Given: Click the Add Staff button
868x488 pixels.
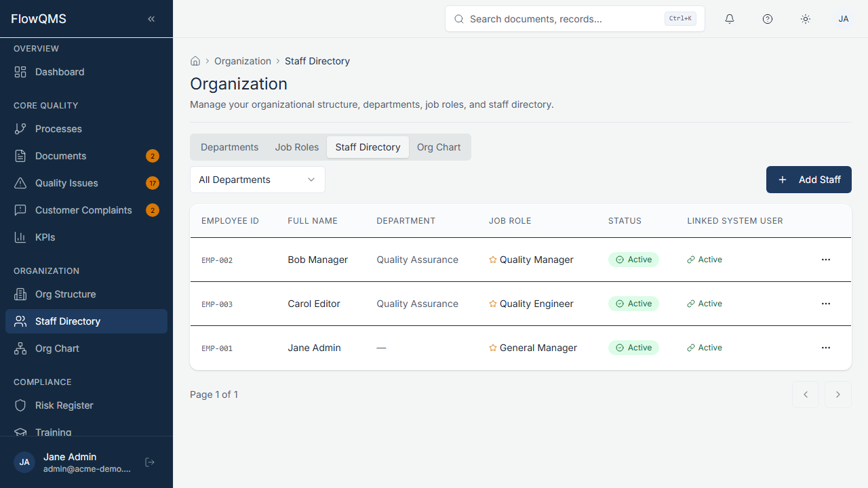Looking at the screenshot, I should tap(808, 180).
